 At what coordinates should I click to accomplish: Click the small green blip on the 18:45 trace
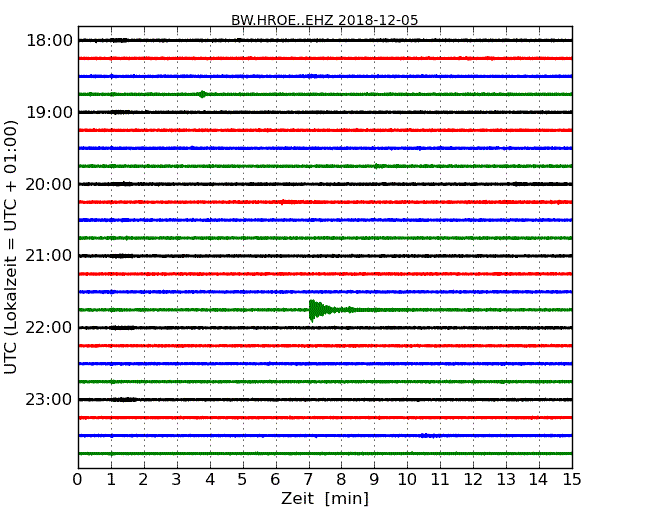pos(202,94)
